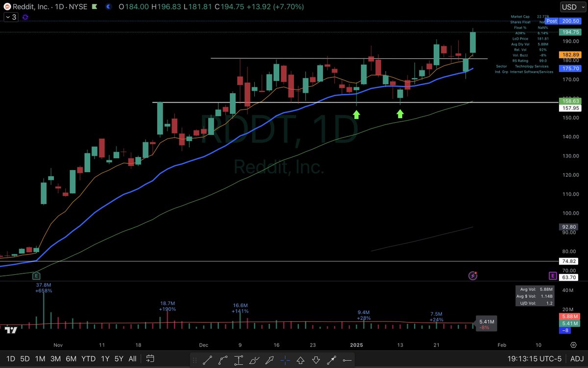Click the 74.82 horizontal line label

[x=569, y=262]
